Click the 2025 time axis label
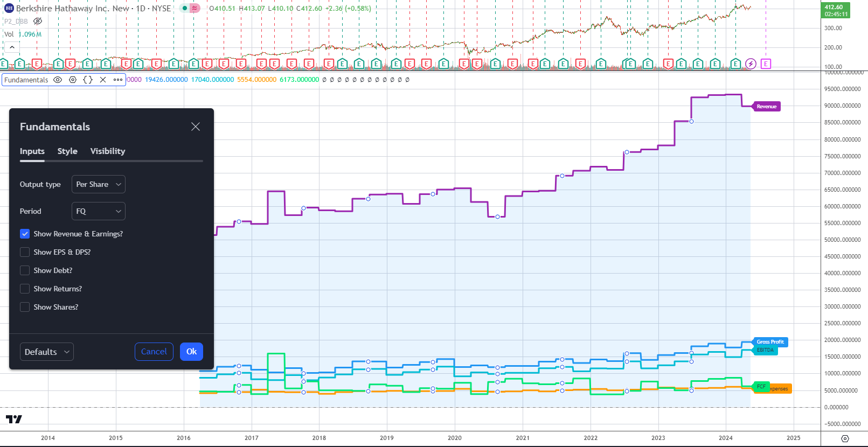The height and width of the screenshot is (447, 868). 794,438
